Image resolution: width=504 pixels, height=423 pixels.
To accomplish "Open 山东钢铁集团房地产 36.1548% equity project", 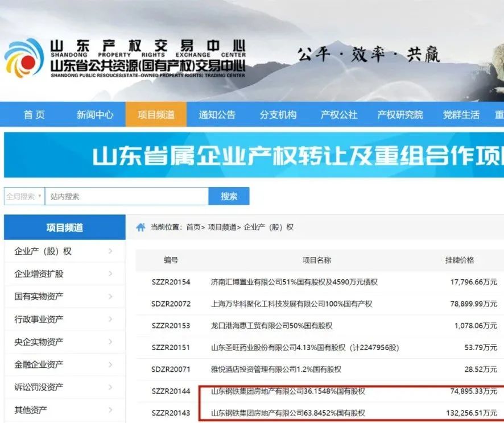I will coord(288,391).
